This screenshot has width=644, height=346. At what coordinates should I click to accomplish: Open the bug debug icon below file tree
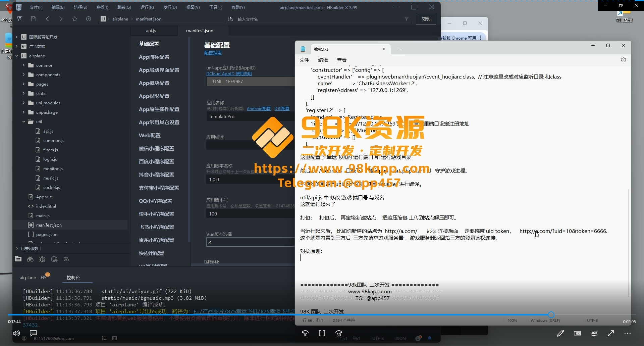tap(42, 259)
